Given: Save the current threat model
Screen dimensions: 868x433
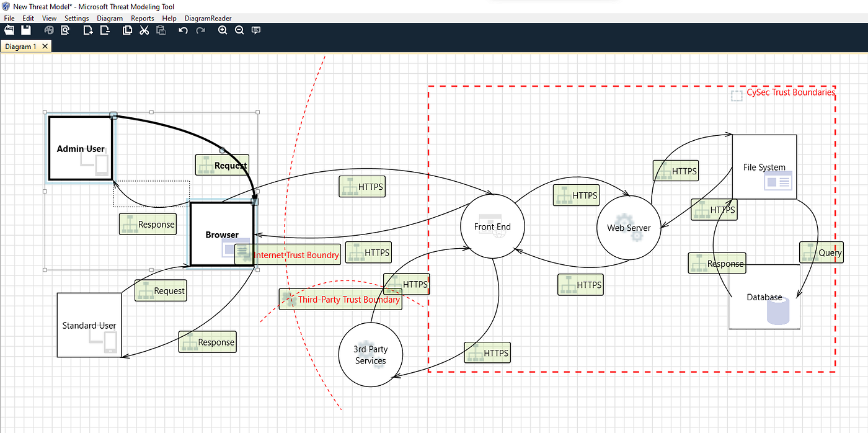Looking at the screenshot, I should click(x=25, y=29).
